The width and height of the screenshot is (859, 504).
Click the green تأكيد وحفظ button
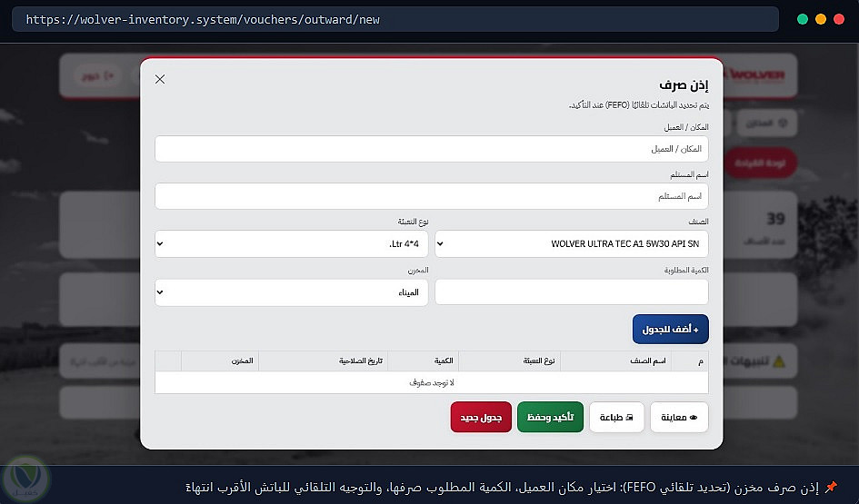point(550,417)
